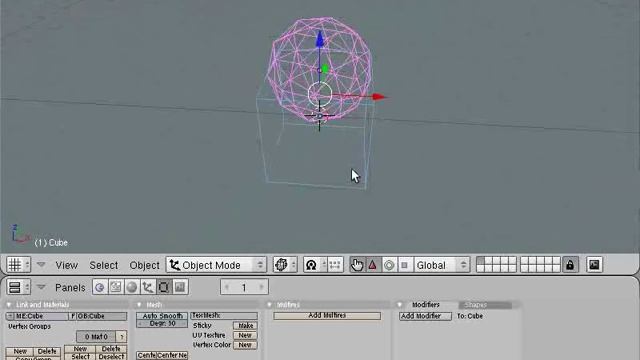Open the Object menu
The height and width of the screenshot is (360, 640).
click(x=144, y=265)
